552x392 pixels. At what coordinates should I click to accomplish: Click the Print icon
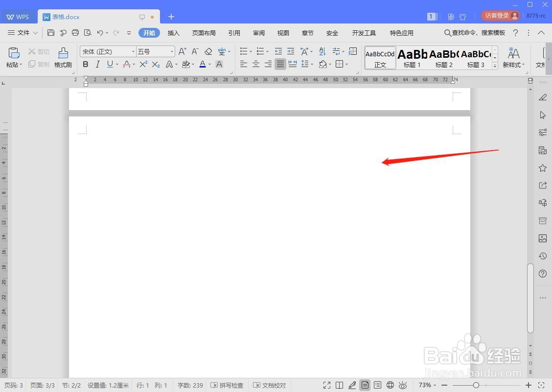pos(75,33)
